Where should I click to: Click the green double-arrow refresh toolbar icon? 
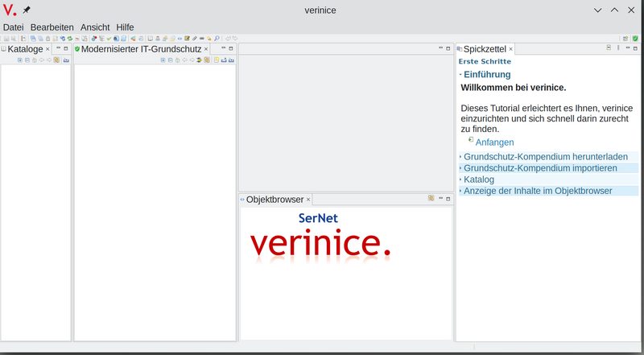70,39
